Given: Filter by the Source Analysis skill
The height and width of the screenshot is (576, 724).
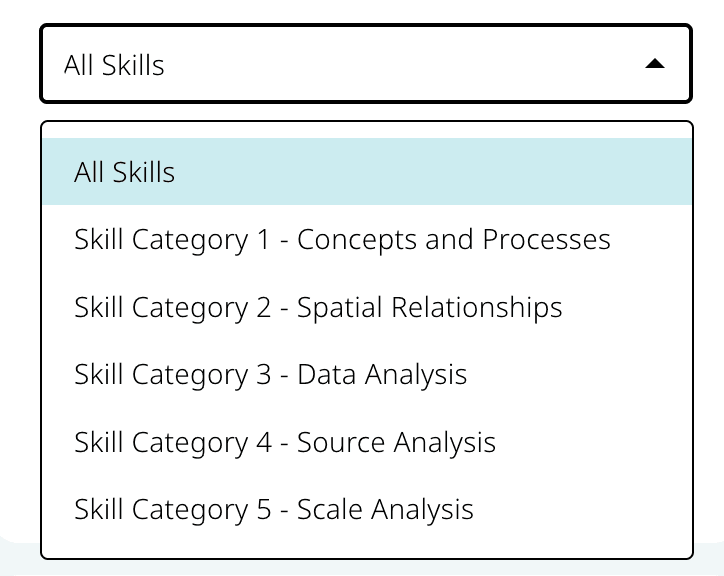Looking at the screenshot, I should tap(285, 442).
